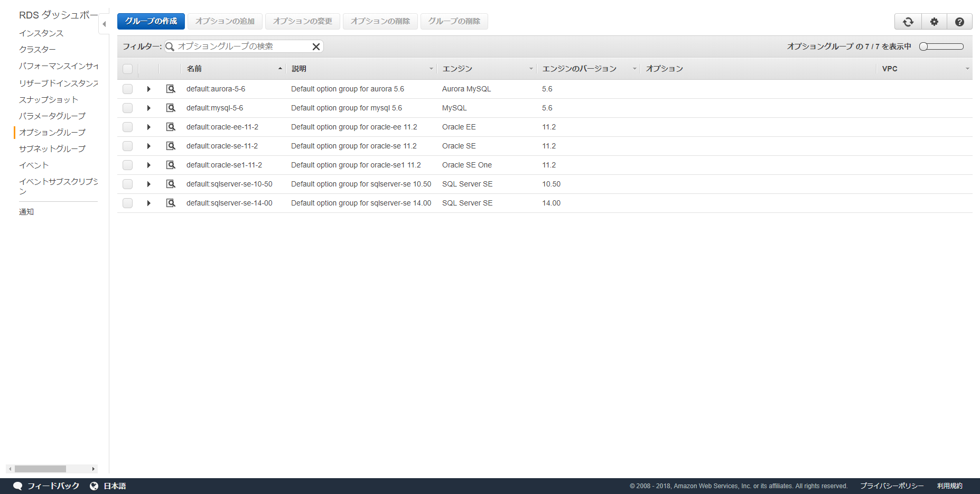Clear the filter with X icon
This screenshot has height=494, width=980.
(316, 46)
